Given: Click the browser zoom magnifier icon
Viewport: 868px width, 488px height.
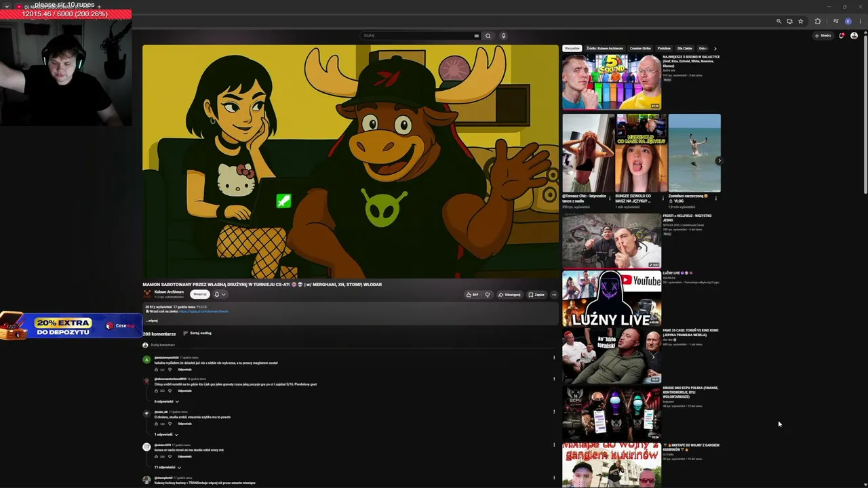Looking at the screenshot, I should click(x=778, y=21).
